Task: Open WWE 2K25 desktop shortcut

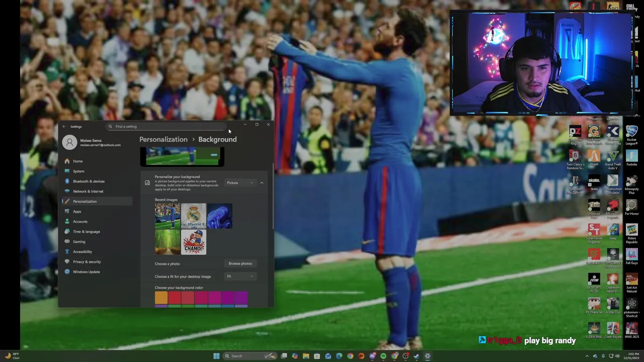Action: pos(631,331)
